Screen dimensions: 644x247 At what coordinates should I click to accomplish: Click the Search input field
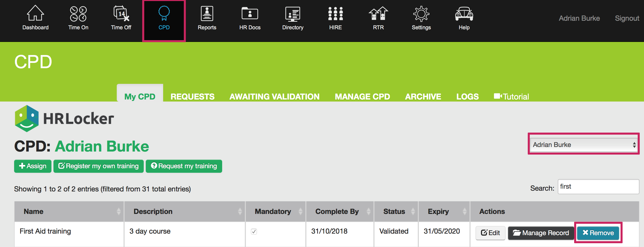[598, 187]
